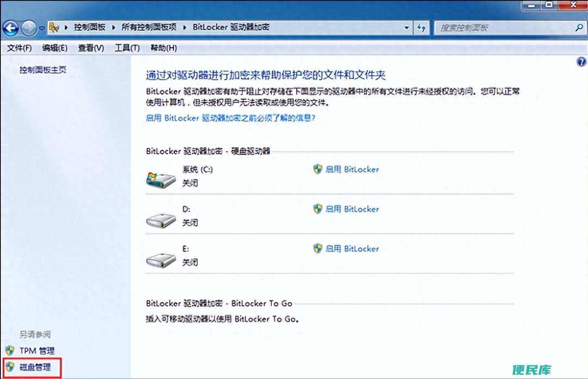Close the Control Panel window
Screen dimensions: 588x379
573,5
